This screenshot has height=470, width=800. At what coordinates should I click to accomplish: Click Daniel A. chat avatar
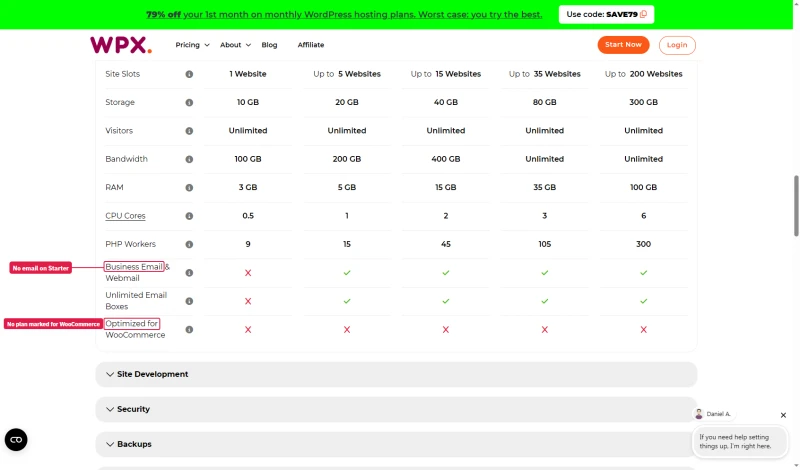click(699, 414)
